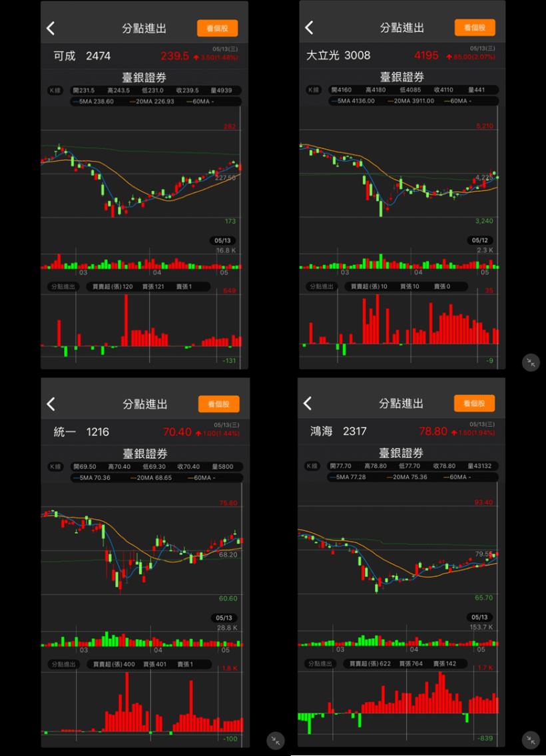Open 看個股 for 大立光 3008
The height and width of the screenshot is (756, 546).
pos(475,27)
